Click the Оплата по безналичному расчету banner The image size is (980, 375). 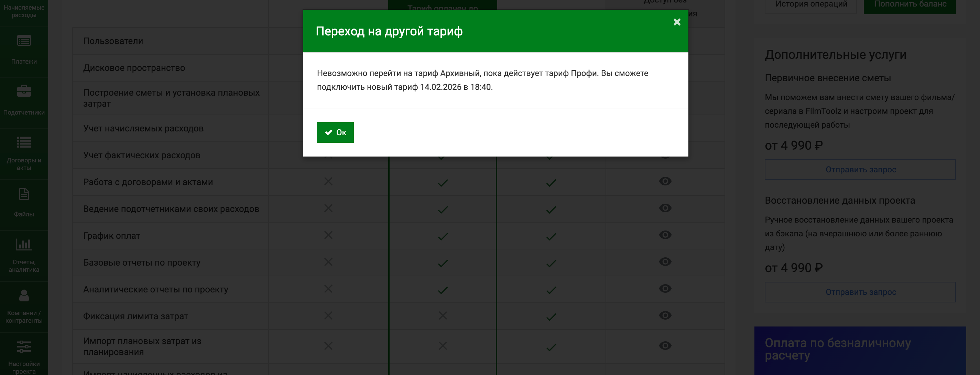pyautogui.click(x=860, y=350)
